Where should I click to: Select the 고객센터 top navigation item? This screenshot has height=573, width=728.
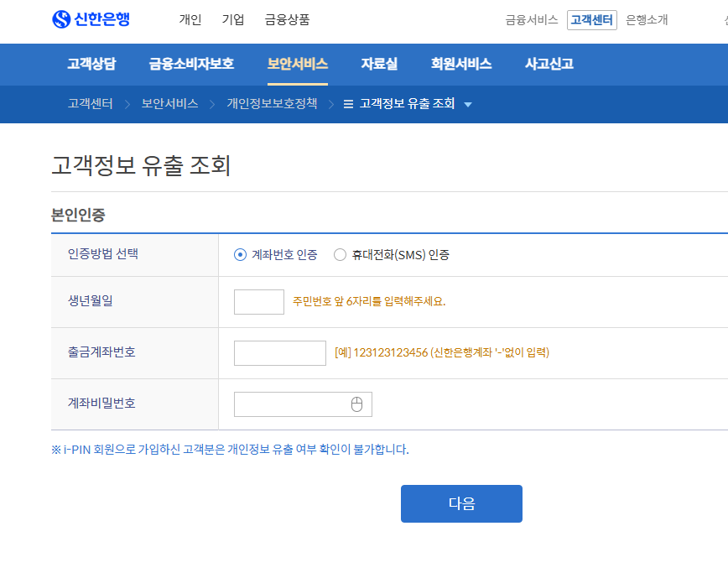coord(592,20)
